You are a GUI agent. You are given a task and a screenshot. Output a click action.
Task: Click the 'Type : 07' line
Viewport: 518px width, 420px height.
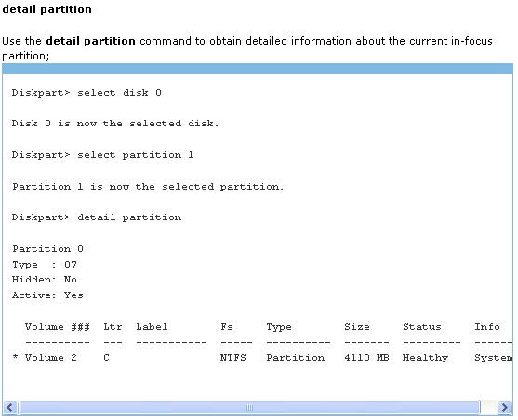pos(45,265)
